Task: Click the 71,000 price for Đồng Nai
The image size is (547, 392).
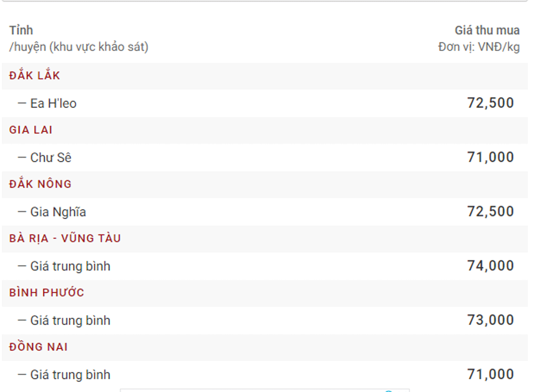Action: (x=490, y=374)
